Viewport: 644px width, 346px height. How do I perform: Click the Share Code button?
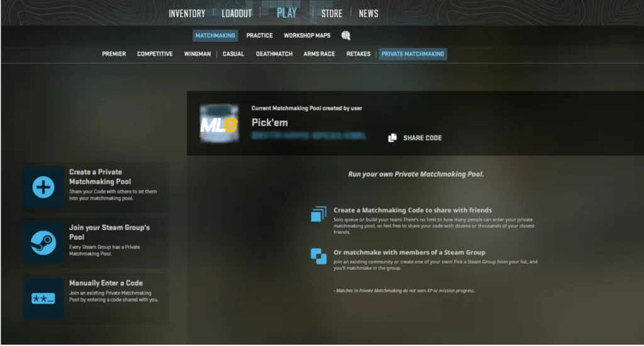(x=415, y=138)
